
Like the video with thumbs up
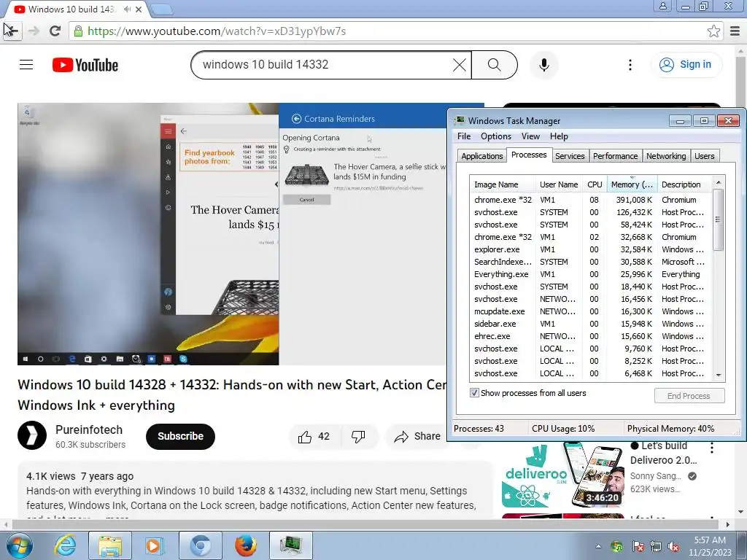pos(314,436)
